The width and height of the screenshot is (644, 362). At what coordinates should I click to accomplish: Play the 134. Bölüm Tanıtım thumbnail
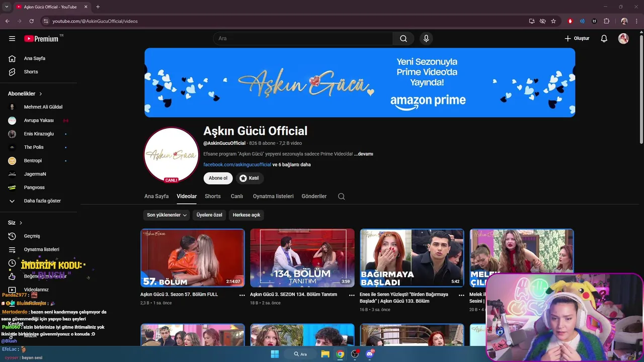tap(302, 258)
